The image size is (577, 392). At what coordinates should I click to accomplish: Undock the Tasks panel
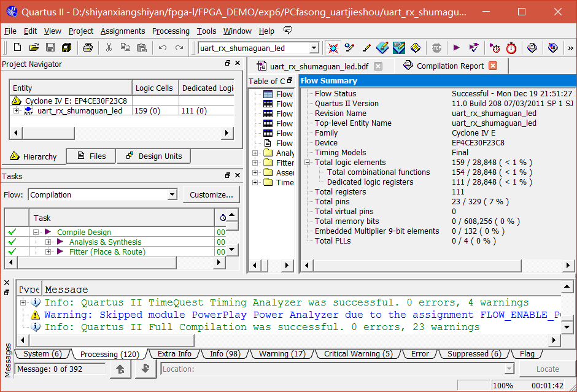click(x=228, y=175)
